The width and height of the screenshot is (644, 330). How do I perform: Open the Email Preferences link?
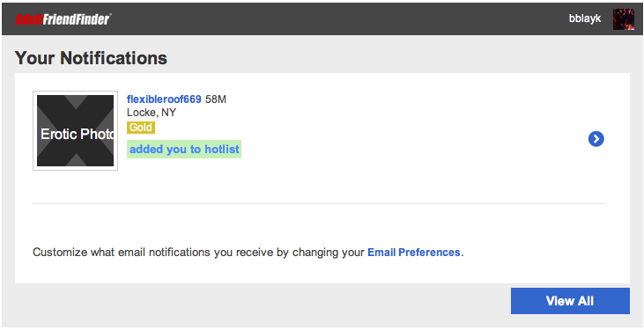pyautogui.click(x=413, y=252)
